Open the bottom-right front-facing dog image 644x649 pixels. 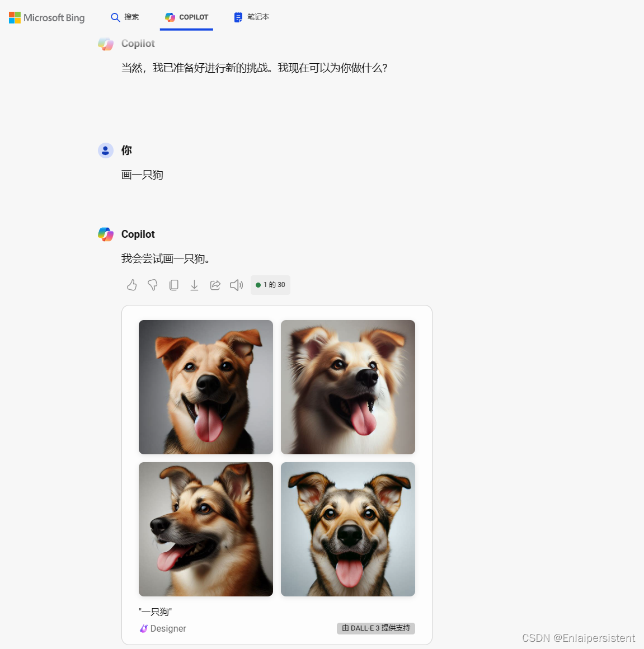coord(347,529)
